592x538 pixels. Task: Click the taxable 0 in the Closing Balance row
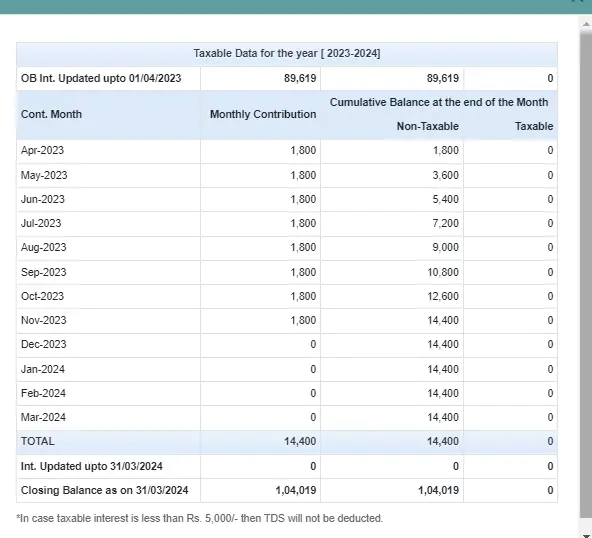tap(550, 490)
